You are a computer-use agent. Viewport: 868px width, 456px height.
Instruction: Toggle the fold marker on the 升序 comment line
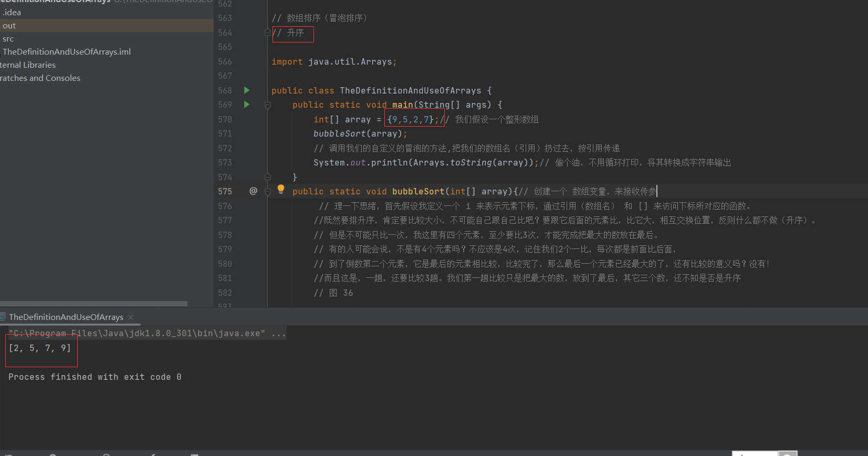pyautogui.click(x=268, y=33)
